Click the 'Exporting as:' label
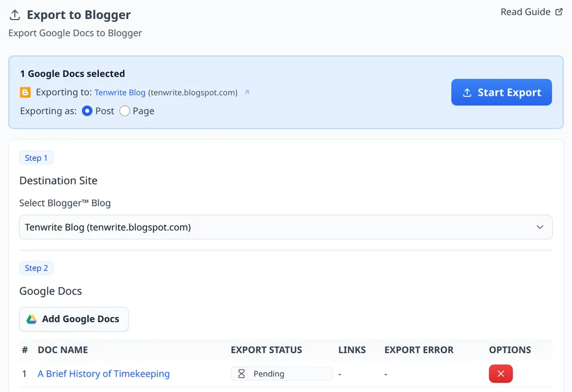The height and width of the screenshot is (392, 572). point(48,111)
